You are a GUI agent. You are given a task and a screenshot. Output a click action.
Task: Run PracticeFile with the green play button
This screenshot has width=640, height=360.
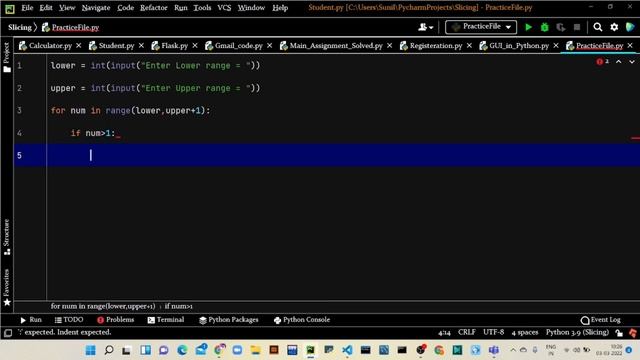click(x=528, y=27)
